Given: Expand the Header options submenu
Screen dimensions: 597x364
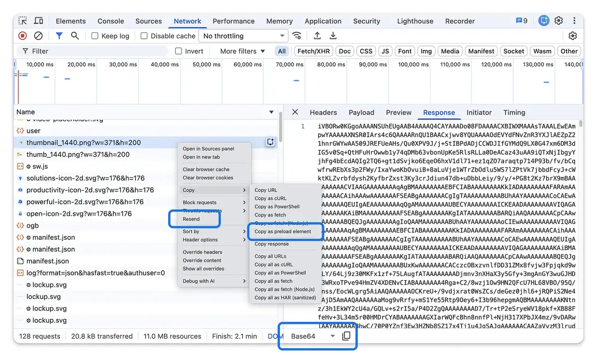Looking at the screenshot, I should pyautogui.click(x=214, y=240).
